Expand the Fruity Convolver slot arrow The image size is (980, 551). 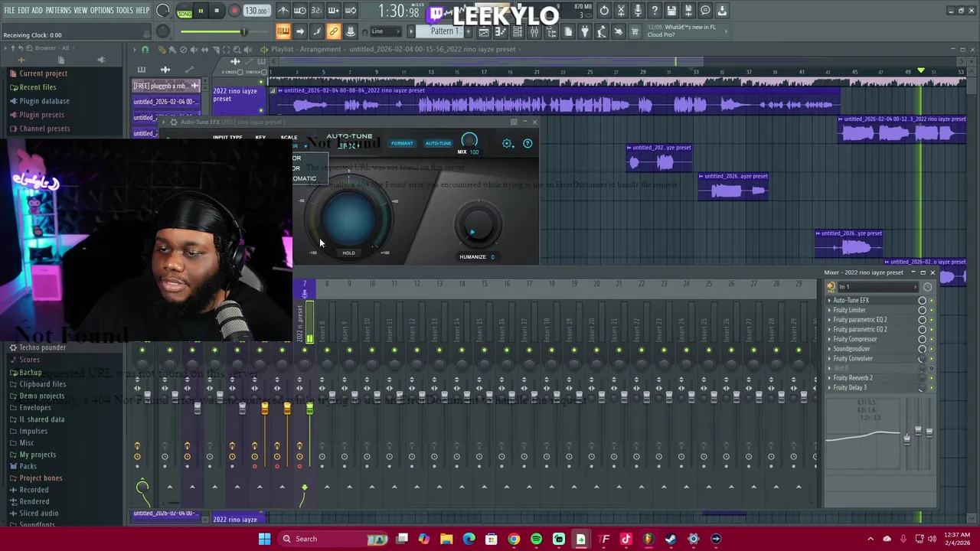[829, 358]
